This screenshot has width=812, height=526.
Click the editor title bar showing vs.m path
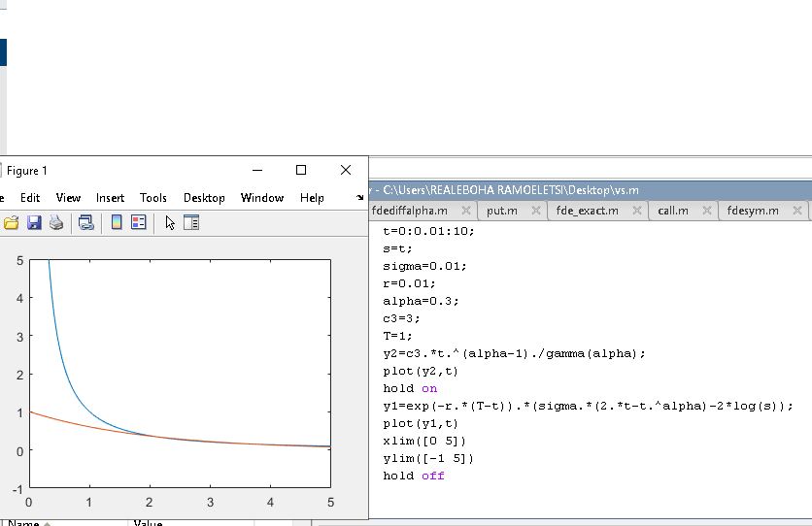tap(591, 190)
